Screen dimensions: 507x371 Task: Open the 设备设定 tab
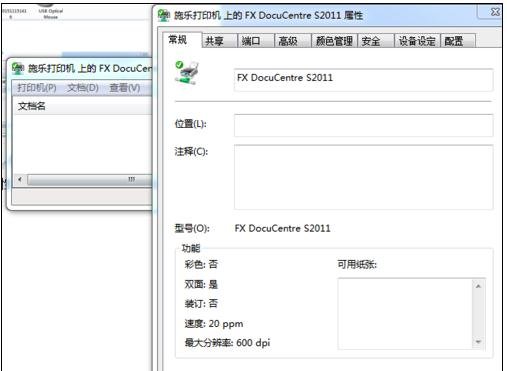pyautogui.click(x=417, y=41)
